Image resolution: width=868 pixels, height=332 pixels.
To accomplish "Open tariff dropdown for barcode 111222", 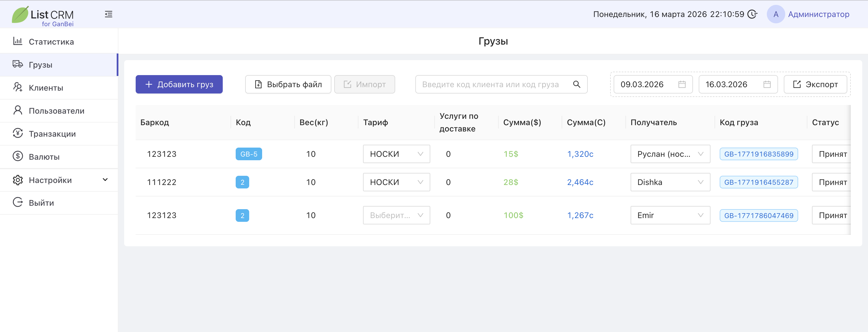I will (396, 182).
